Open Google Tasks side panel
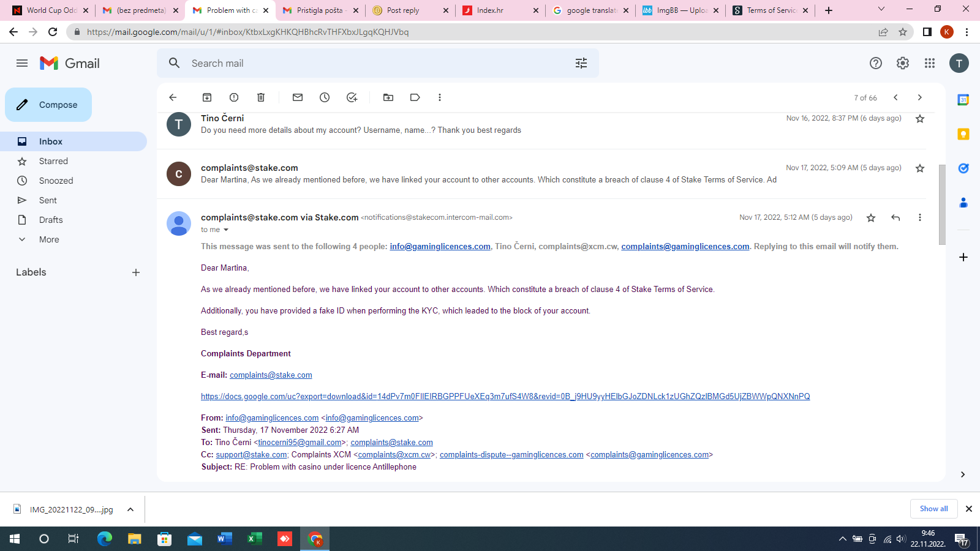The width and height of the screenshot is (980, 551). click(963, 168)
